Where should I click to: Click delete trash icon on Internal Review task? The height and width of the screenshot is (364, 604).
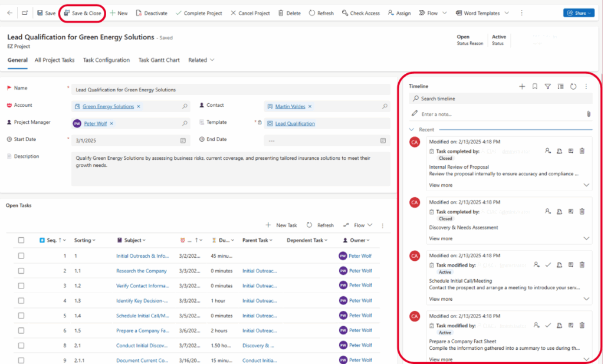[x=582, y=151]
